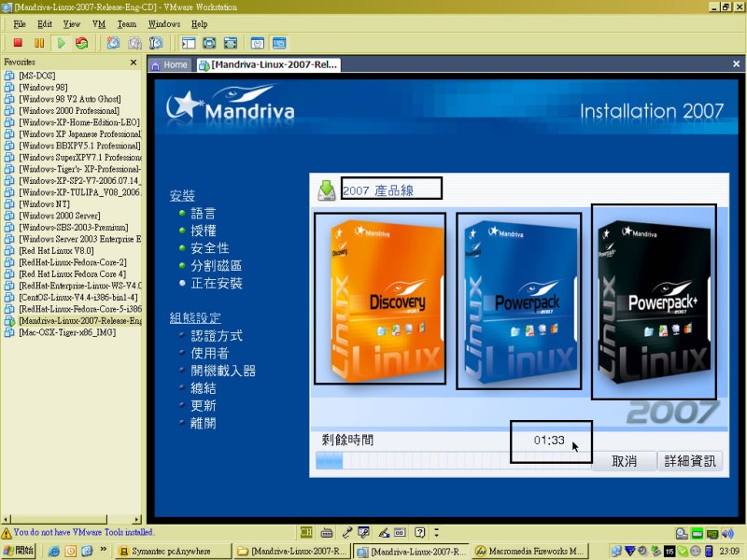Select [CentOS-Linux-V4.4-i386-bin1-4] in Favorites
The image size is (747, 560).
[x=78, y=297]
